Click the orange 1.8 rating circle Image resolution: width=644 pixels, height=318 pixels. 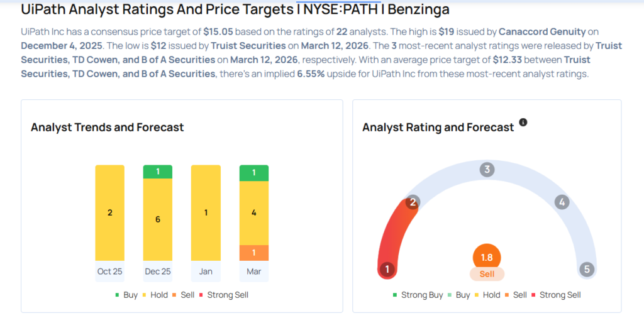pyautogui.click(x=487, y=257)
